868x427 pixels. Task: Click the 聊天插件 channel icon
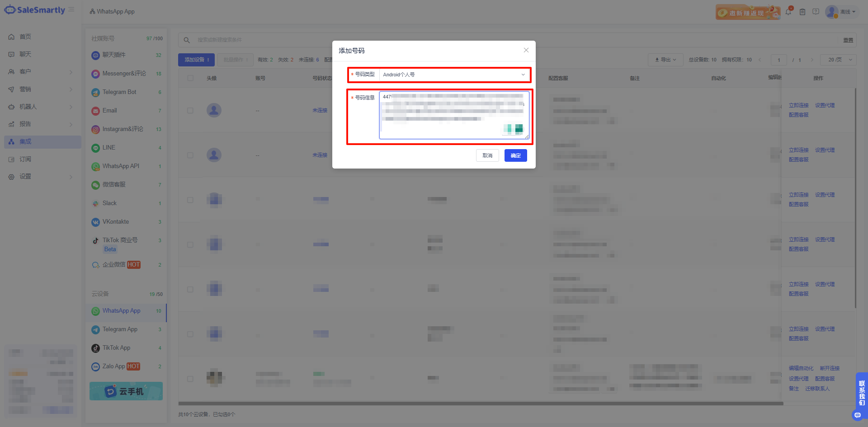click(x=95, y=55)
